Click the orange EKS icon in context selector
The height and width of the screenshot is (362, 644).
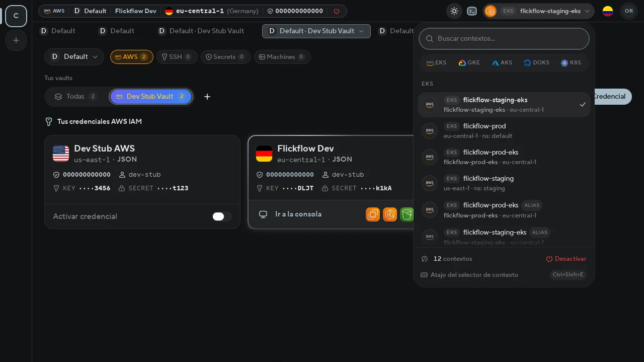(x=491, y=11)
